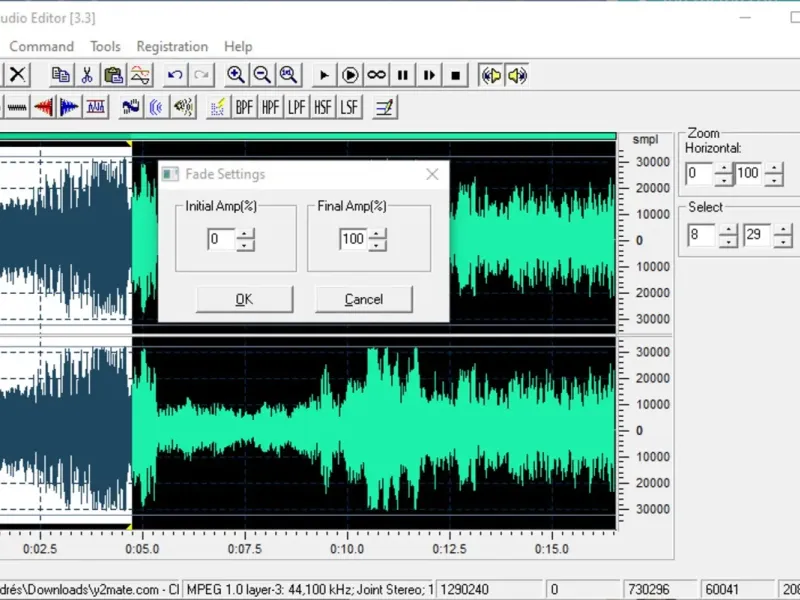800x600 pixels.
Task: Click the HSF high-shelf filter icon
Action: pyautogui.click(x=323, y=107)
